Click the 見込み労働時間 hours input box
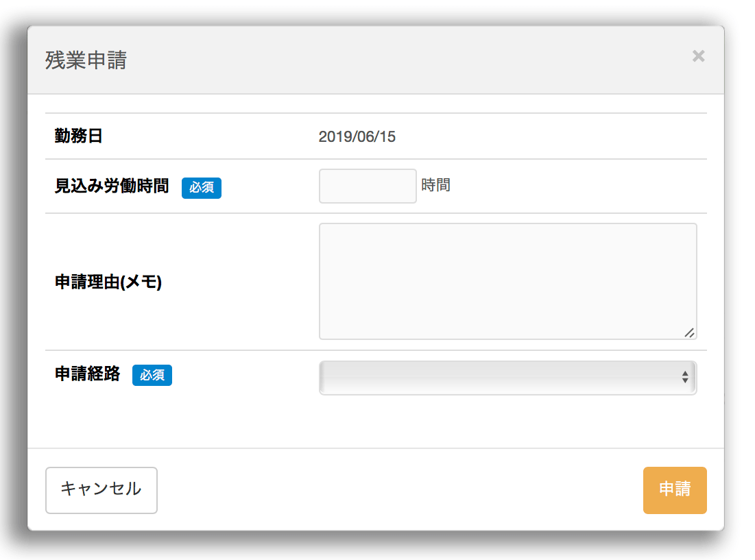Viewport: 755px width, 560px height. 368,186
